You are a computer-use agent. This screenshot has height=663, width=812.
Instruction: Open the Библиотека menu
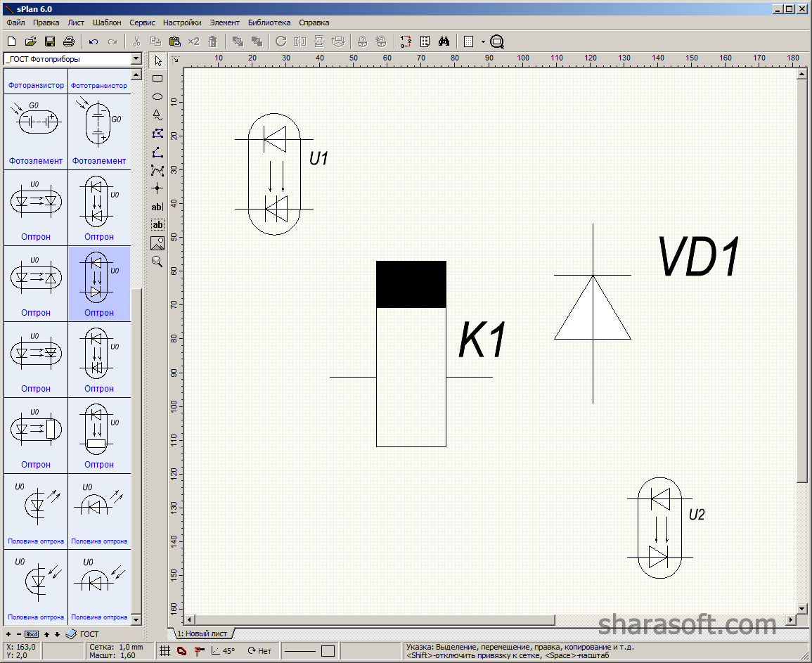(x=269, y=22)
